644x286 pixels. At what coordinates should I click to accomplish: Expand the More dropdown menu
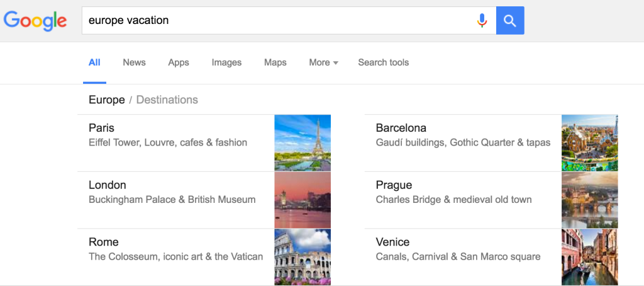(x=323, y=62)
